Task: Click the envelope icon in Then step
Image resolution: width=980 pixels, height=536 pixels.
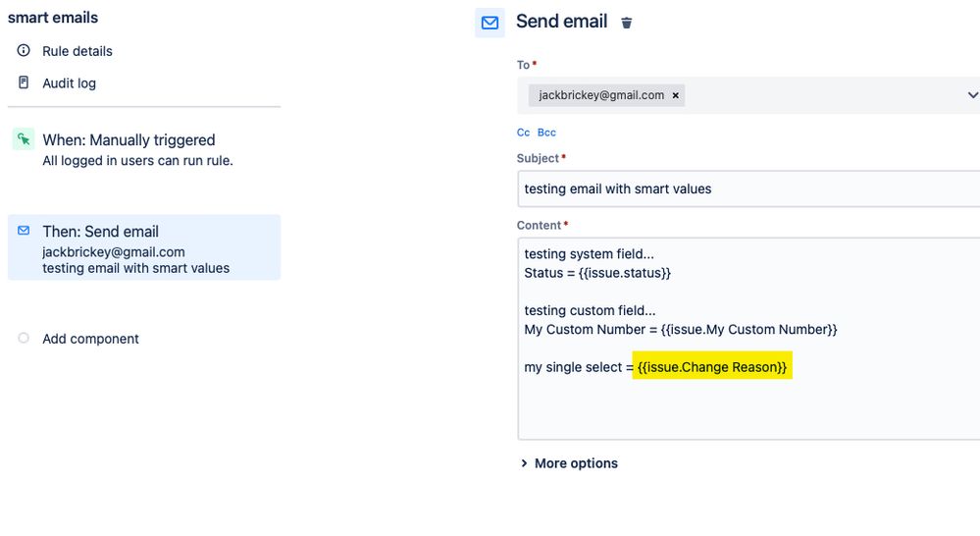Action: click(x=24, y=231)
